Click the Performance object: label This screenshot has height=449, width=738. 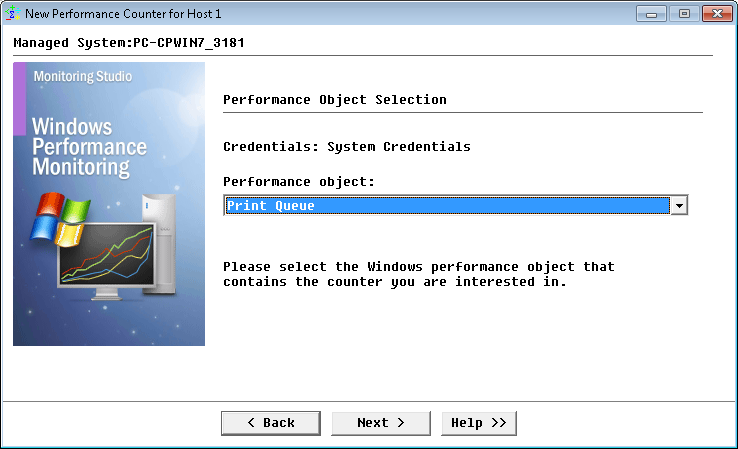tap(299, 182)
